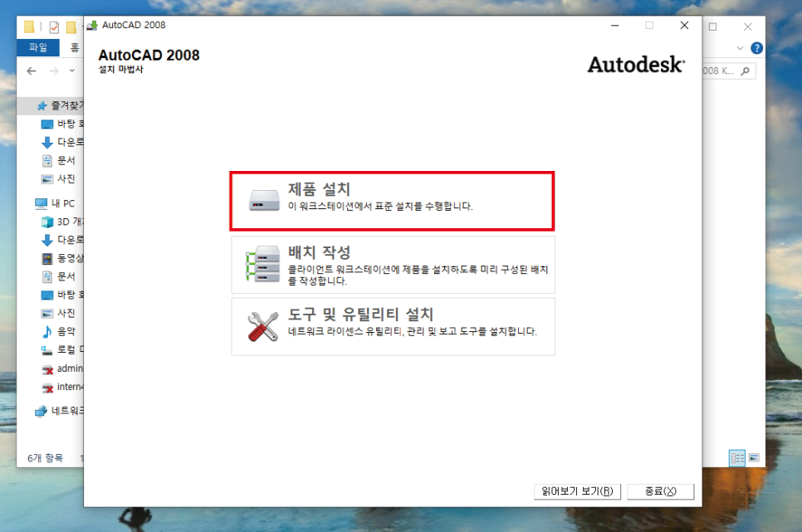Choose the 제품 설치 option

point(393,201)
